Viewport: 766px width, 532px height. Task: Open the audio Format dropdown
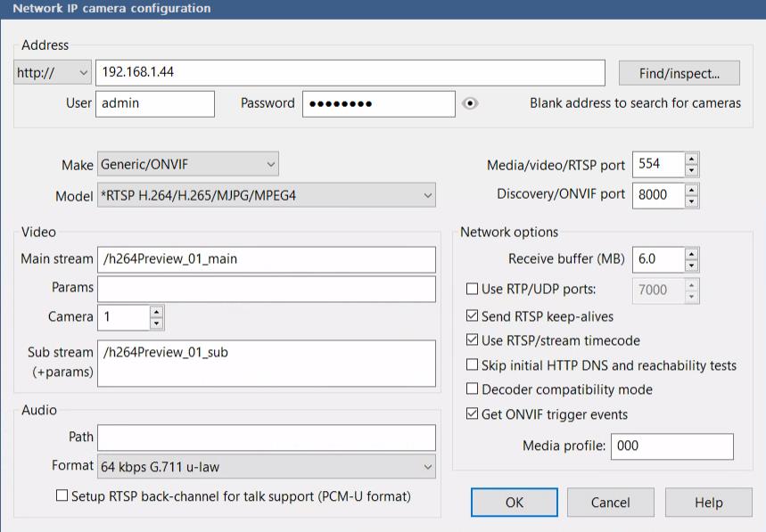266,466
